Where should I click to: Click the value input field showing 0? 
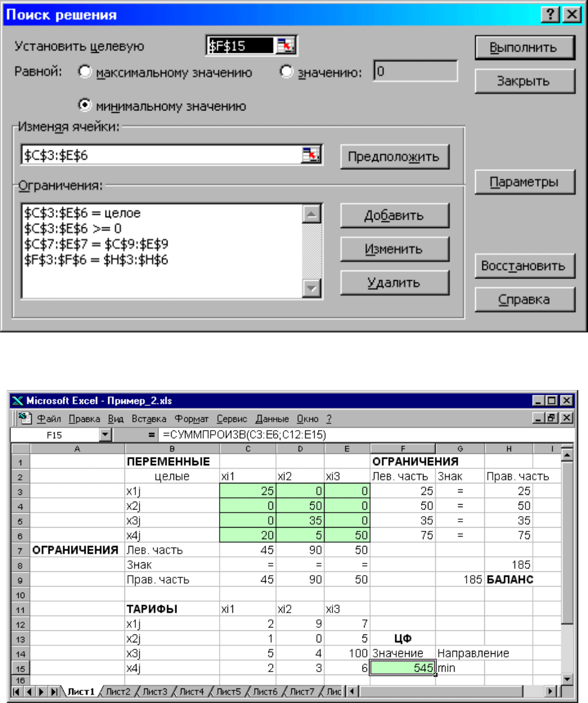click(415, 72)
